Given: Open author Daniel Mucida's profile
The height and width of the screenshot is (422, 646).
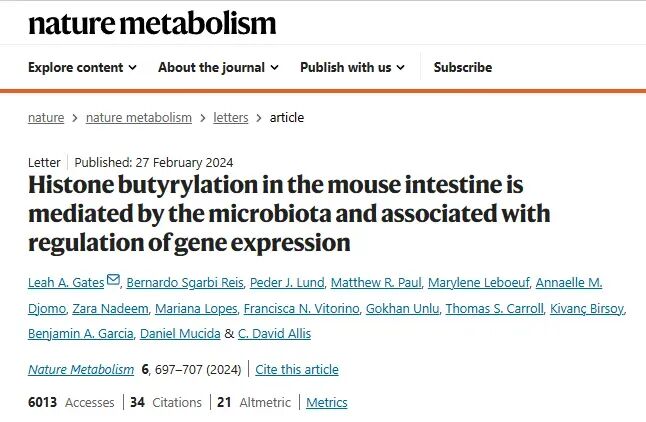Looking at the screenshot, I should 180,333.
